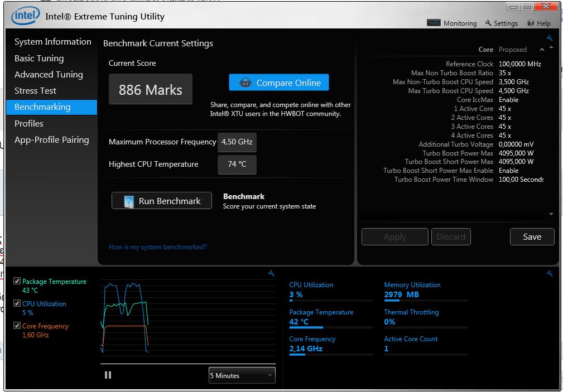This screenshot has width=563, height=392.
Task: Click wrench icon in the stats panel corner
Action: (550, 274)
